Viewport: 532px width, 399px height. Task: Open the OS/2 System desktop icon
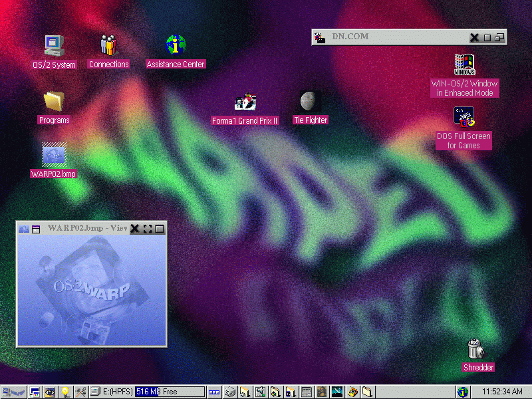coord(54,46)
